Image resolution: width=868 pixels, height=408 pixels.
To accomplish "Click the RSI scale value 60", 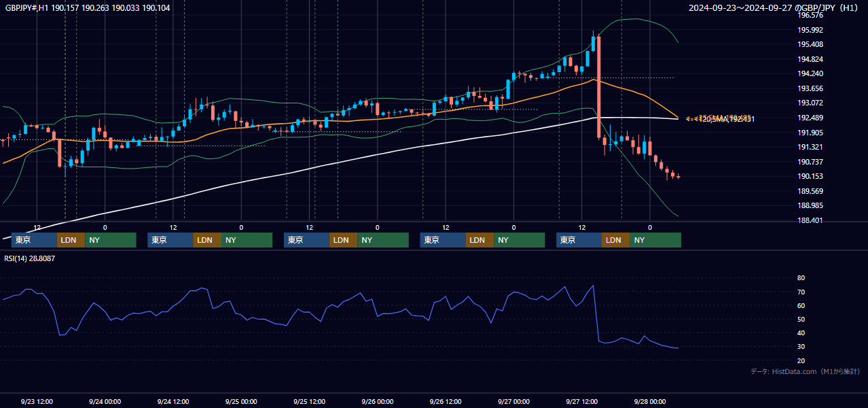I will pyautogui.click(x=801, y=305).
